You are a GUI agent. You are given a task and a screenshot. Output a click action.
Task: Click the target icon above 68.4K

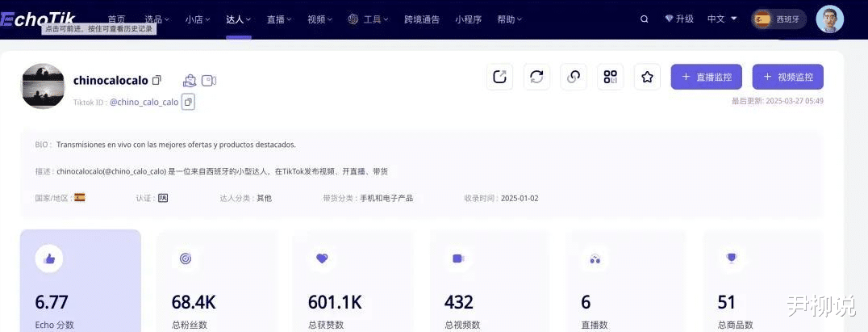pos(185,258)
